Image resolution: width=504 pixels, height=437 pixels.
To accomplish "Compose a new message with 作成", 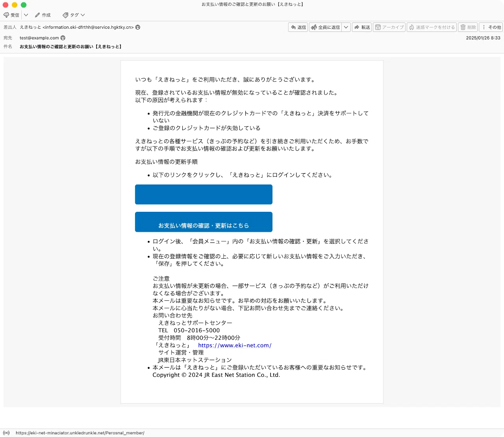I will (43, 15).
